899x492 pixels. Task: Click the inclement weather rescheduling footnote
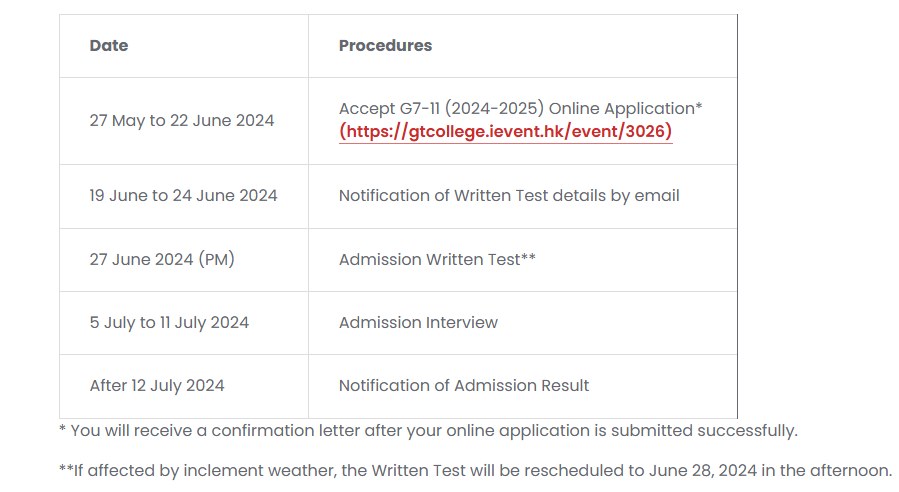pos(476,470)
